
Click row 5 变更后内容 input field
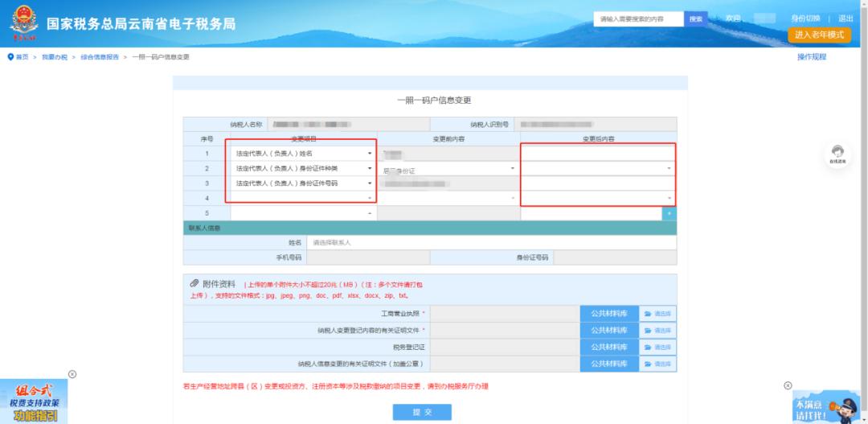(x=592, y=213)
